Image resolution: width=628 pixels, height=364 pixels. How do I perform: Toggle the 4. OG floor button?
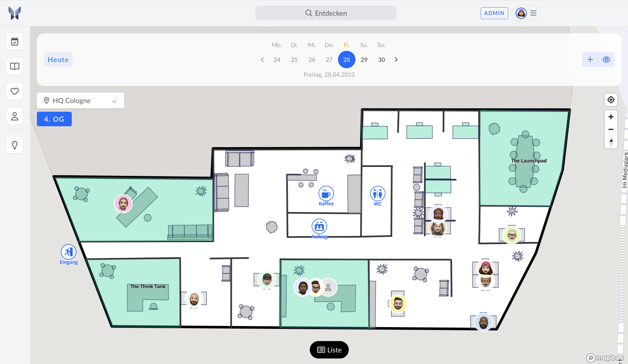pos(54,119)
